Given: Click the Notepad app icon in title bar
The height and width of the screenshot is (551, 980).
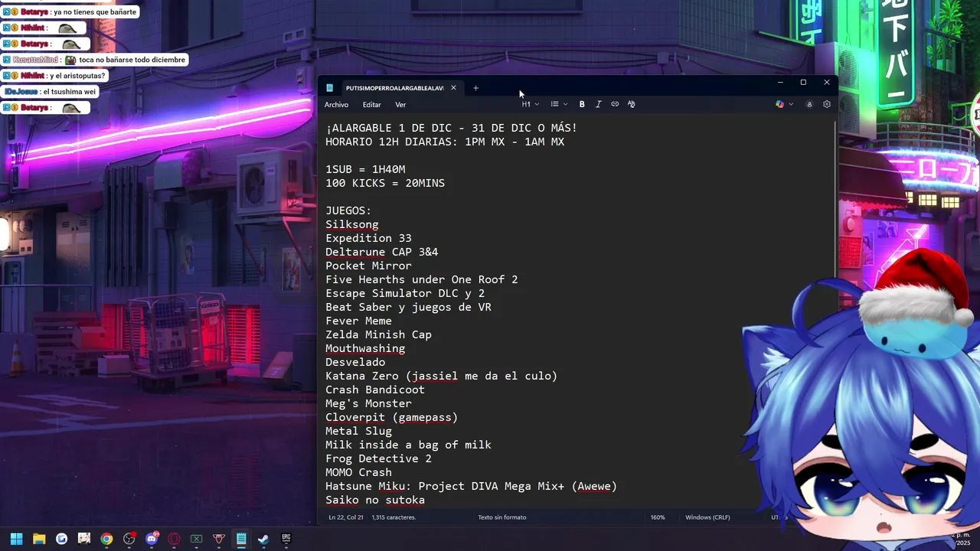Looking at the screenshot, I should [x=330, y=88].
